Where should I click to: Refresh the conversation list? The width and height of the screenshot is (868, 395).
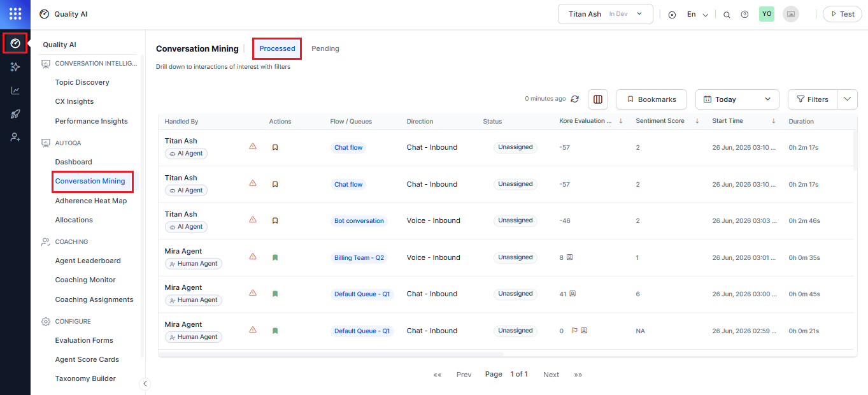575,99
